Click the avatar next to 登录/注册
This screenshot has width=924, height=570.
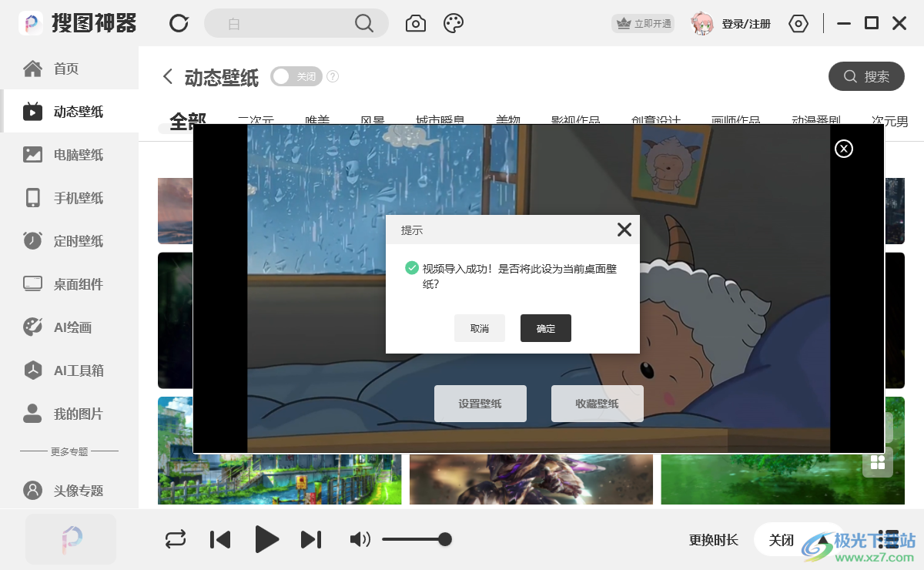coord(702,24)
